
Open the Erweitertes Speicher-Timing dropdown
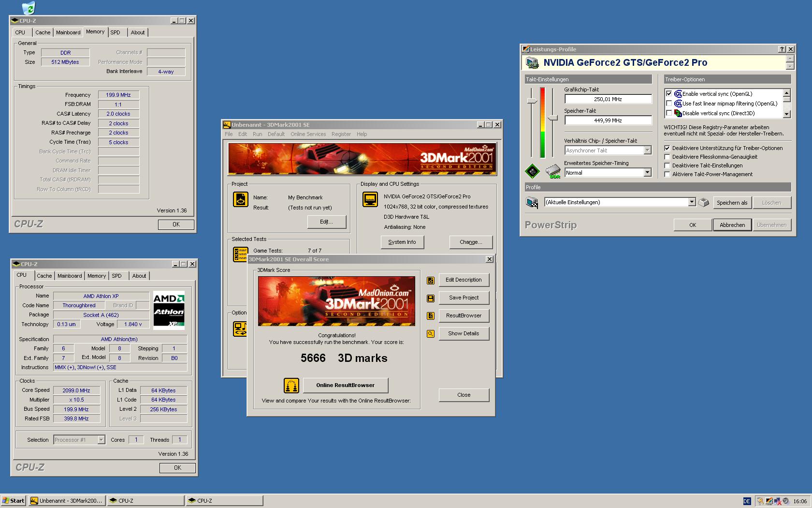pos(648,173)
